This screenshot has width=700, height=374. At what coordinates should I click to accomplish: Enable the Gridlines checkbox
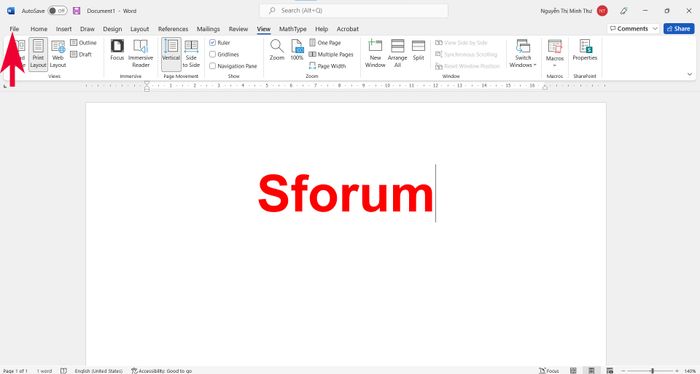point(212,54)
